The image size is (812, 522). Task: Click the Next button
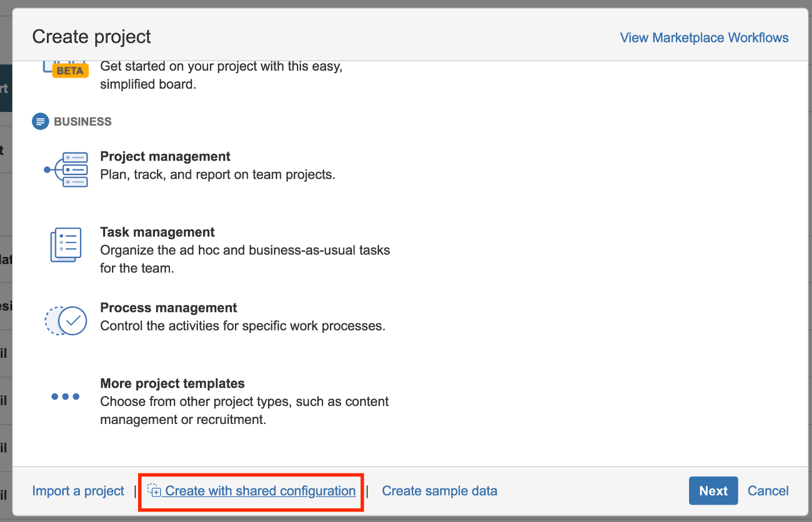tap(713, 491)
